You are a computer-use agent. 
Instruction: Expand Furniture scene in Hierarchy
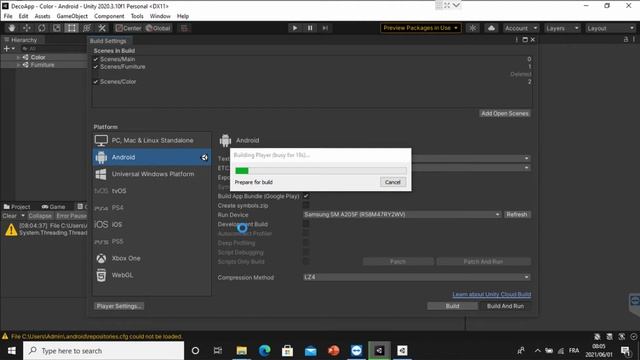pos(18,65)
